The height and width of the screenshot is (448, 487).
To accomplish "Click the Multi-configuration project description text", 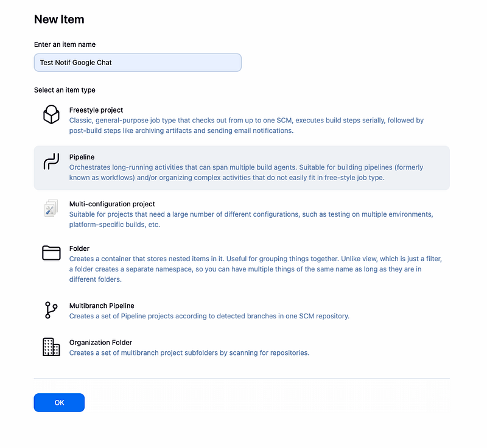I will (x=251, y=220).
